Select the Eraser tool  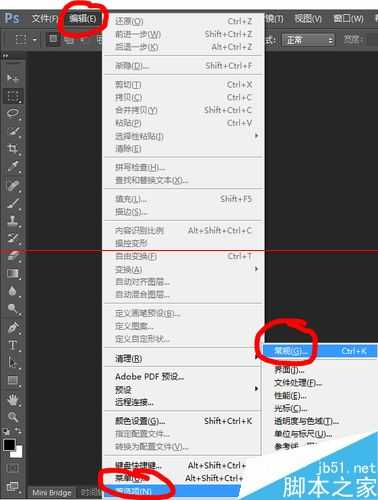click(13, 256)
